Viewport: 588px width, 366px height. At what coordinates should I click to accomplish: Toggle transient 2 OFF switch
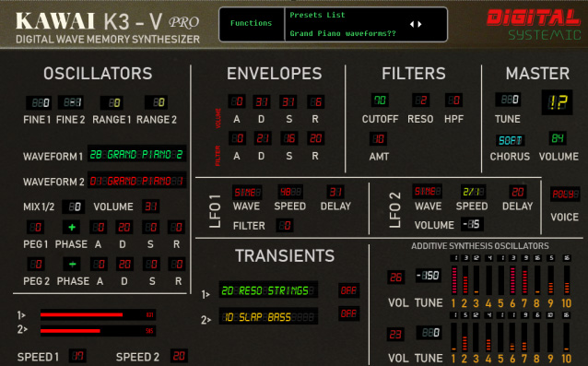[x=348, y=313]
